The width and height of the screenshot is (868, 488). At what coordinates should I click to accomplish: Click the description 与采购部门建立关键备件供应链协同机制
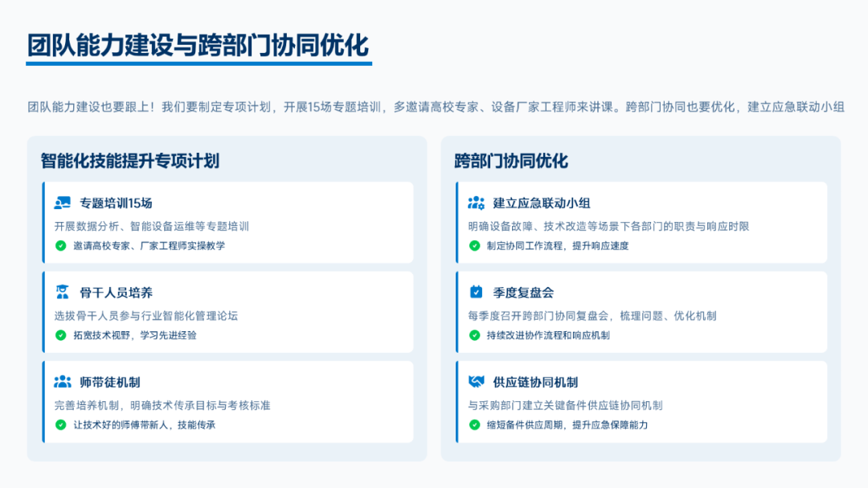pyautogui.click(x=565, y=405)
